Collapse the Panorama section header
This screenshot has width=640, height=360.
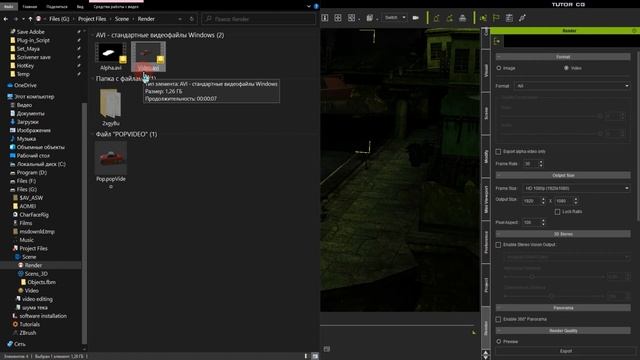click(563, 308)
